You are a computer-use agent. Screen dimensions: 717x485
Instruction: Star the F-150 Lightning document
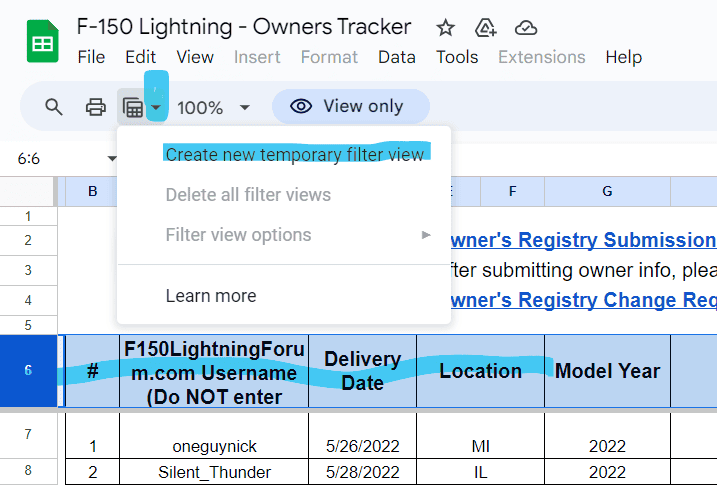pos(446,28)
